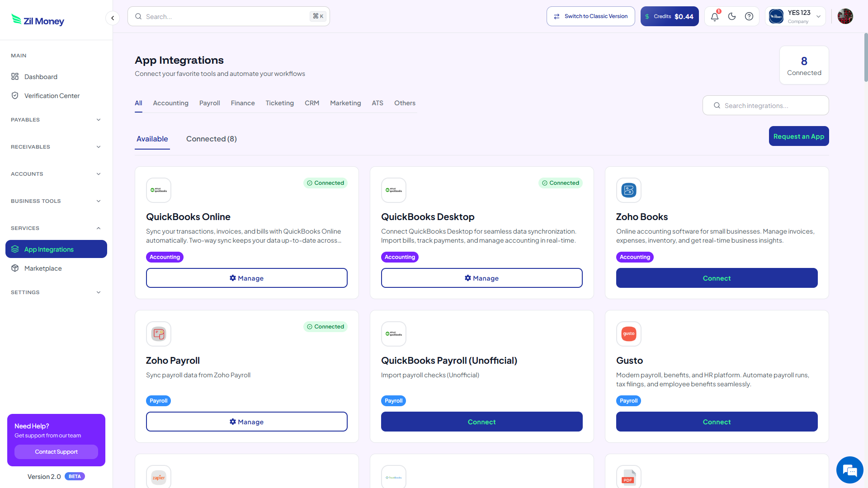Click the QuickBooks Desktop app logo
This screenshot has height=488, width=868.
(394, 190)
